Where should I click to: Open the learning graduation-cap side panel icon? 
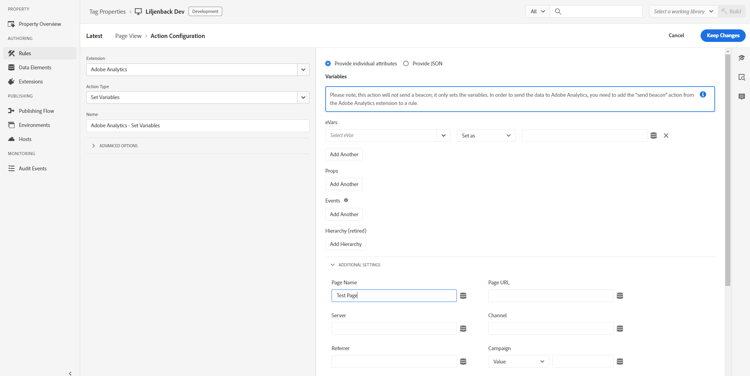(x=741, y=57)
